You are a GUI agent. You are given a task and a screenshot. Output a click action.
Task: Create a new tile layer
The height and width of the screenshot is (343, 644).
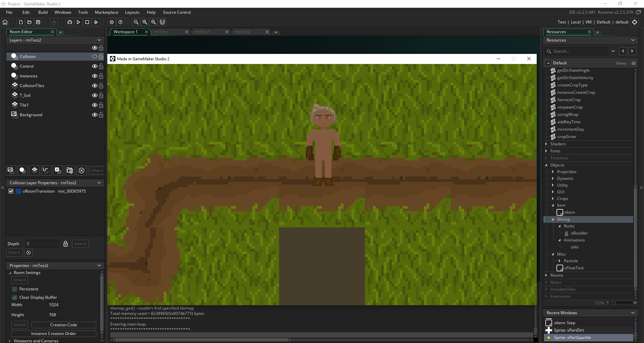pos(34,170)
